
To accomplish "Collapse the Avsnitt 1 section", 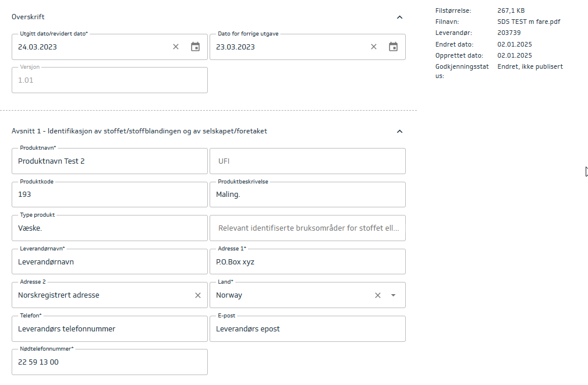I will [x=399, y=132].
